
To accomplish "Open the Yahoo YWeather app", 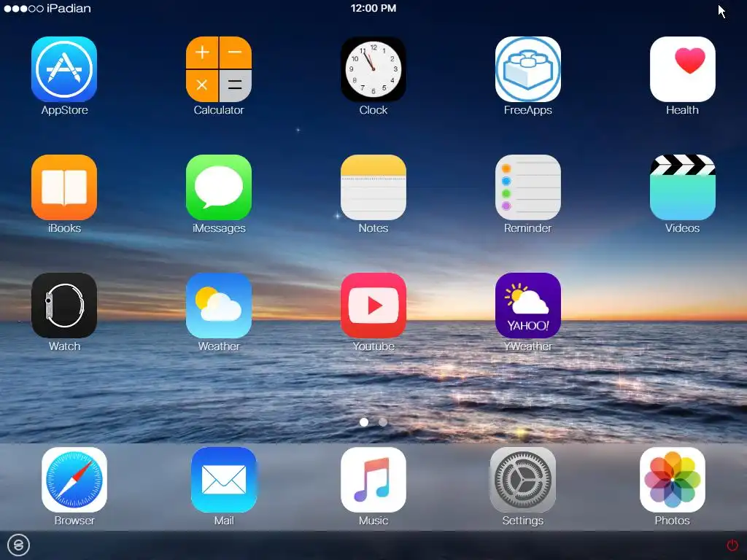I will click(528, 306).
